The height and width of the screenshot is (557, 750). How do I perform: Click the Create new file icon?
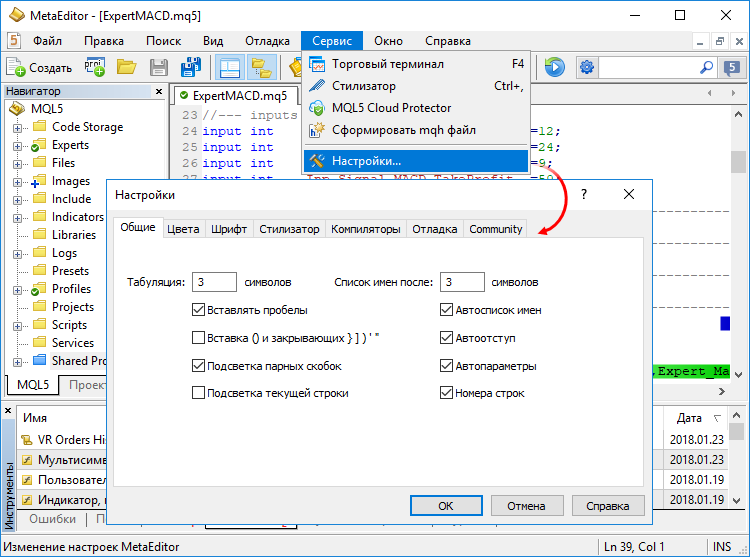15,67
